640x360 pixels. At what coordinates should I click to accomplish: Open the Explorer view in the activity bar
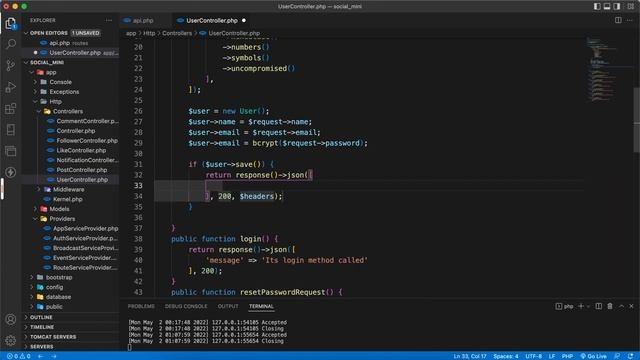tap(11, 23)
